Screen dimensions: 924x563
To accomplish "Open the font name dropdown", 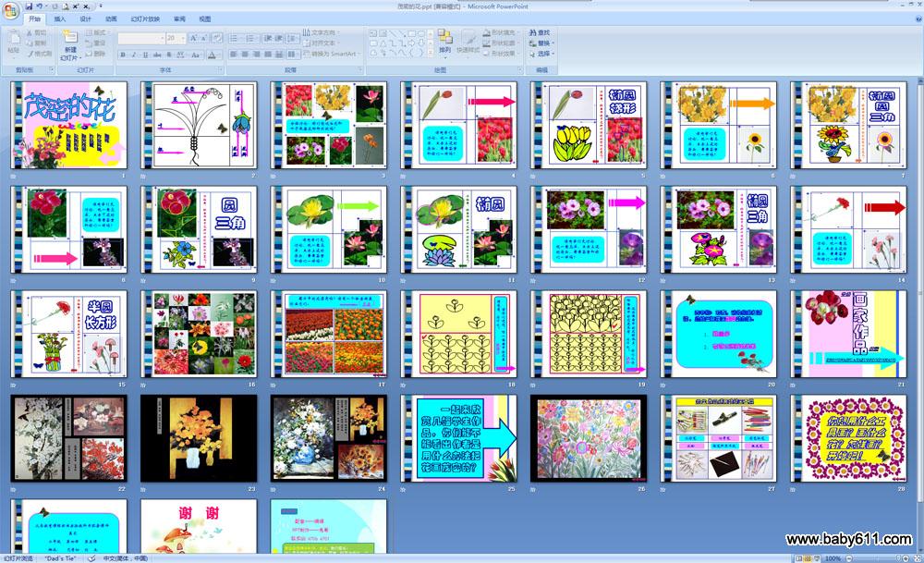I will pos(162,38).
